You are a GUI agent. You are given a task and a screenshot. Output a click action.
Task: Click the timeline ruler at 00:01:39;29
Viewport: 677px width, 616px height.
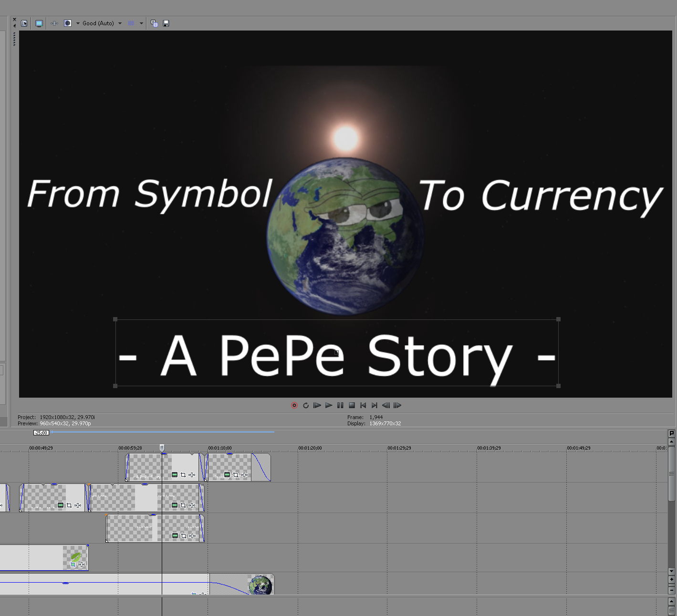click(x=489, y=448)
